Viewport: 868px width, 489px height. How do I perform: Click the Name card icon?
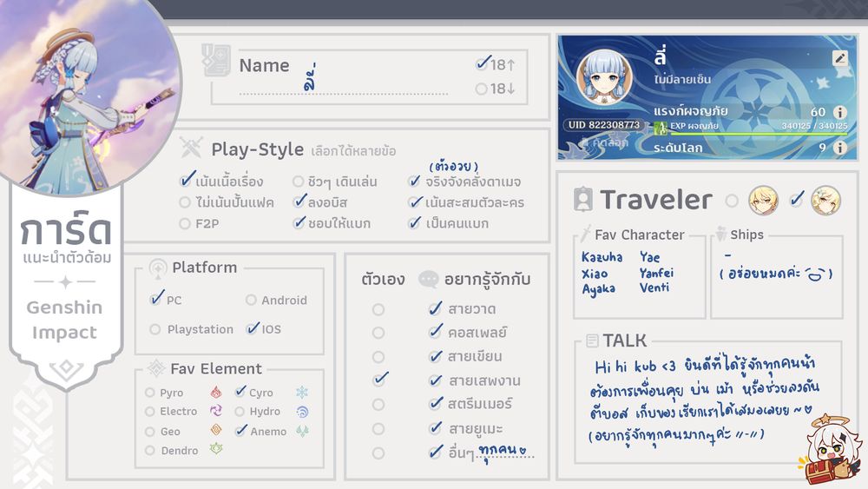216,60
